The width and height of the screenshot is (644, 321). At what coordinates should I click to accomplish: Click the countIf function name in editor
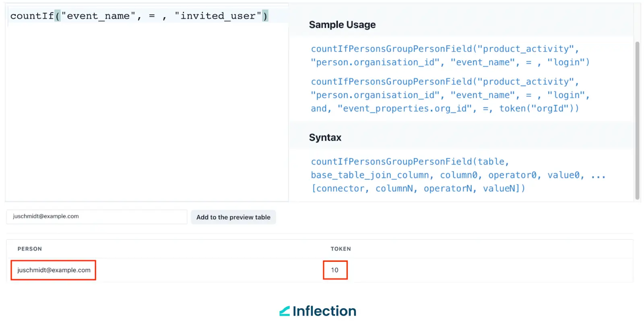tap(31, 16)
